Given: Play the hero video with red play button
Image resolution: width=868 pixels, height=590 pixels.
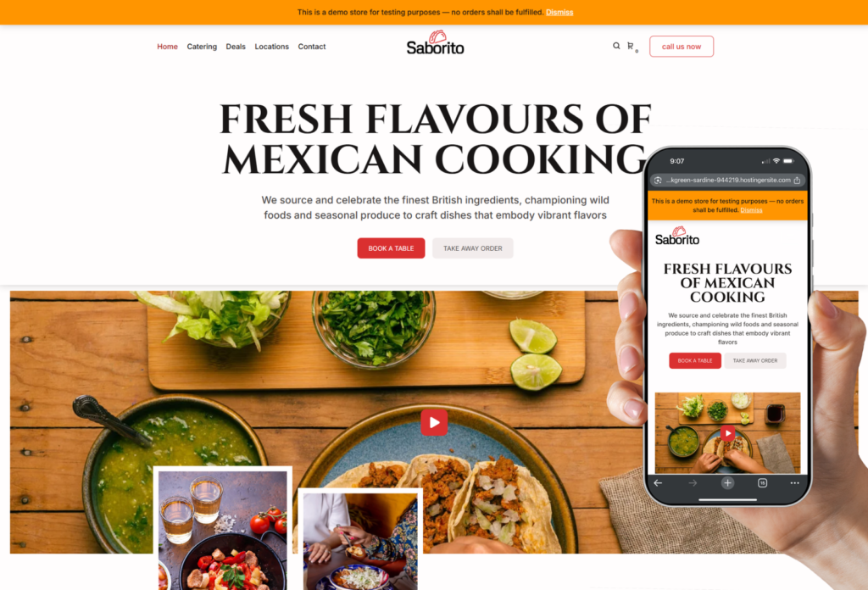Looking at the screenshot, I should point(434,422).
